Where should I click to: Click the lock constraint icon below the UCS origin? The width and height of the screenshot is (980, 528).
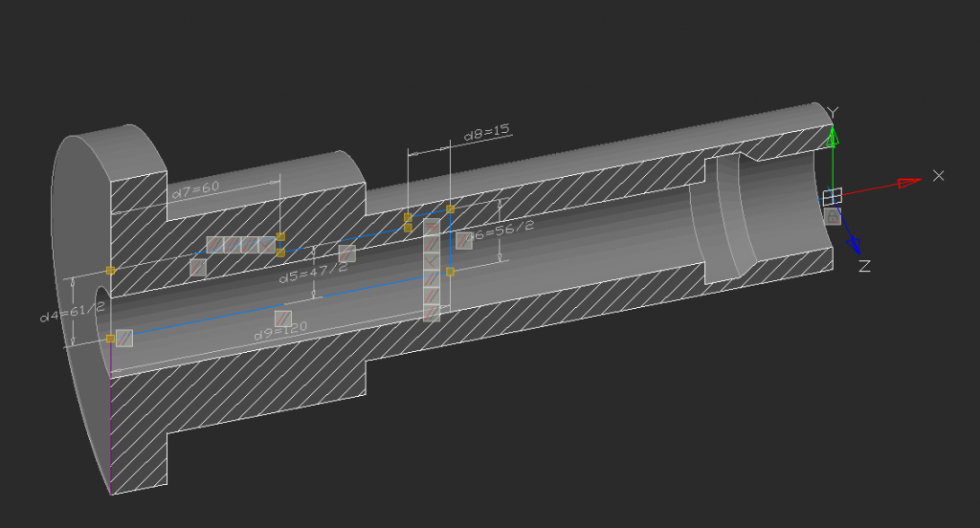(833, 218)
